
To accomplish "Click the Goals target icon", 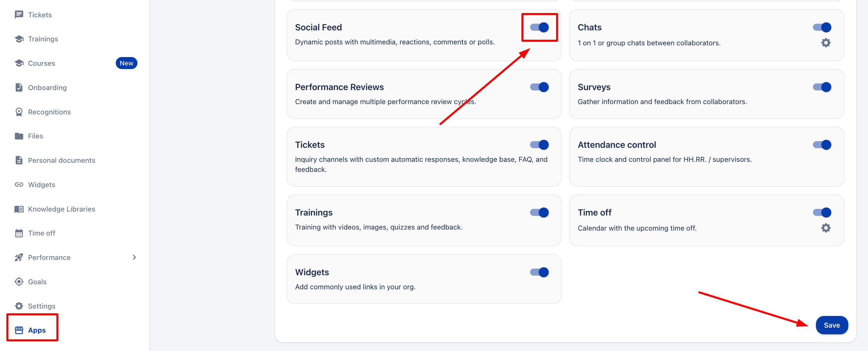I will click(19, 282).
